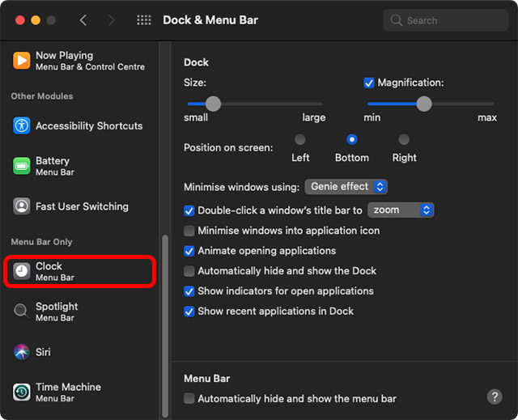Screen dimensions: 518x420
Task: Click the Dock section heading
Action: pyautogui.click(x=196, y=62)
